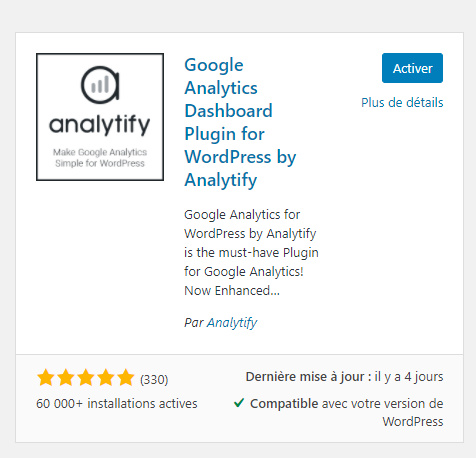Click the analytify wordmark in the thumbnail
The height and width of the screenshot is (458, 476).
click(100, 125)
